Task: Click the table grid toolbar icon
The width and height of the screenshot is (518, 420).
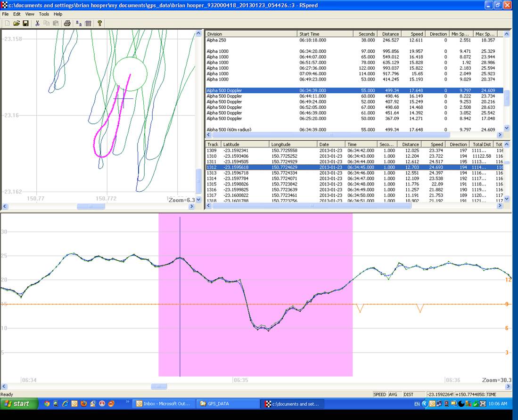Action: (88, 23)
